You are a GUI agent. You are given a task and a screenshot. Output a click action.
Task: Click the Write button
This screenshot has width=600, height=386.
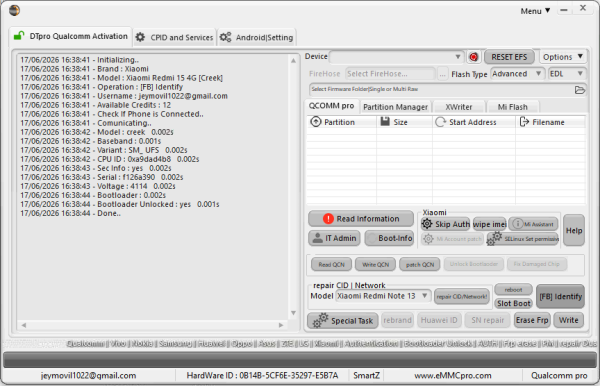click(568, 320)
